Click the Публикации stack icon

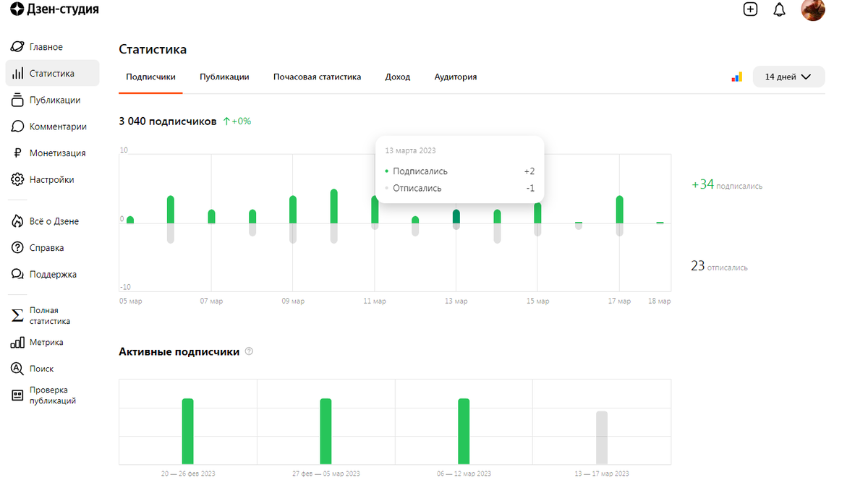coord(17,100)
